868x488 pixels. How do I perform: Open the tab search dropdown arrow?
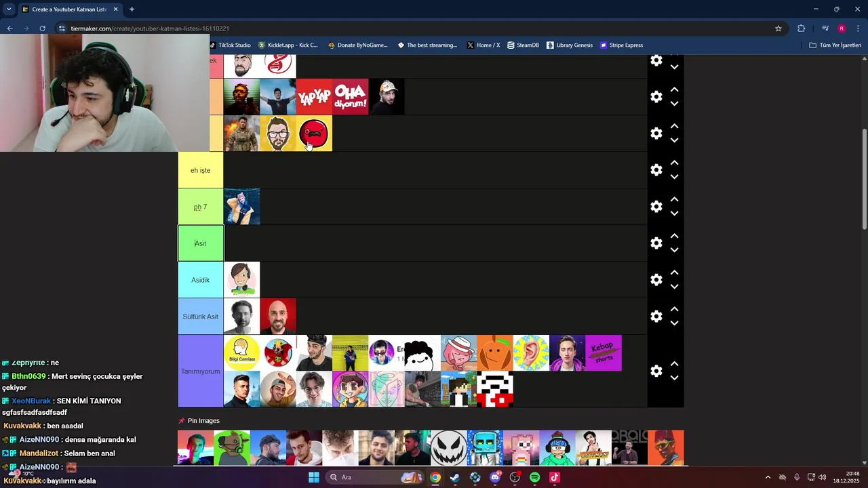coord(9,9)
